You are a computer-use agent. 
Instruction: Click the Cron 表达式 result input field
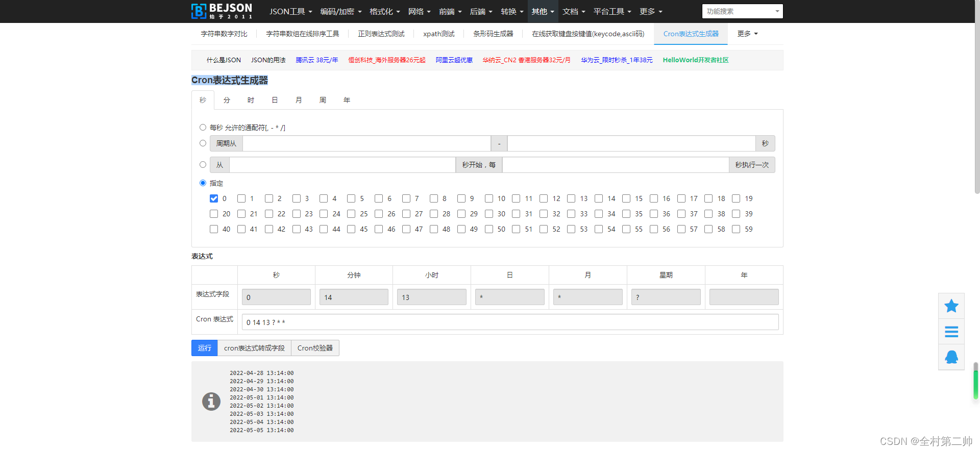coord(510,322)
